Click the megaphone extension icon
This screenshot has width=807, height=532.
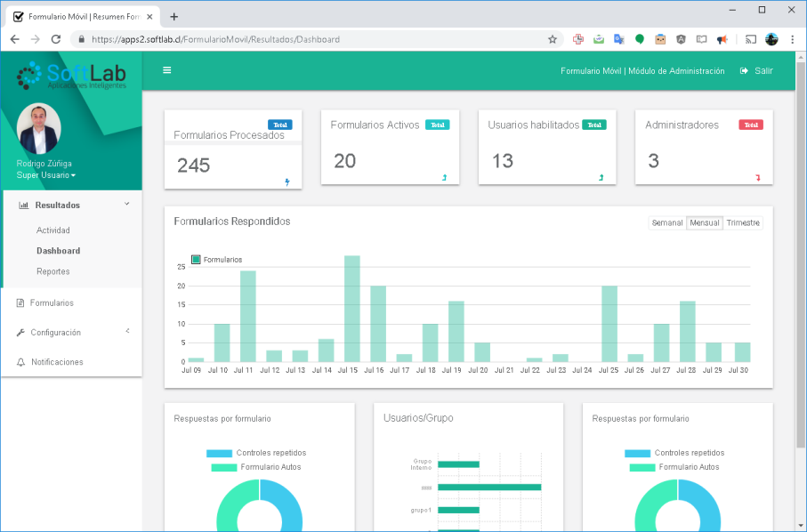pyautogui.click(x=722, y=39)
